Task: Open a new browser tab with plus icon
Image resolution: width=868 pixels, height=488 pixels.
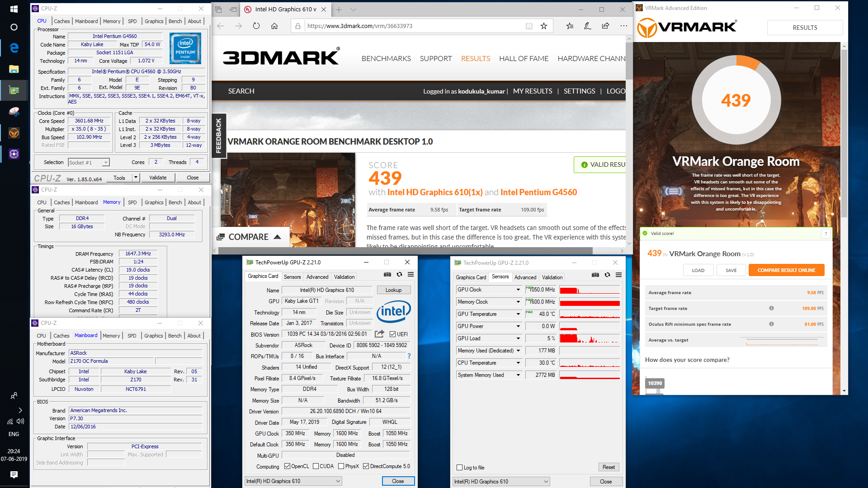Action: [339, 9]
